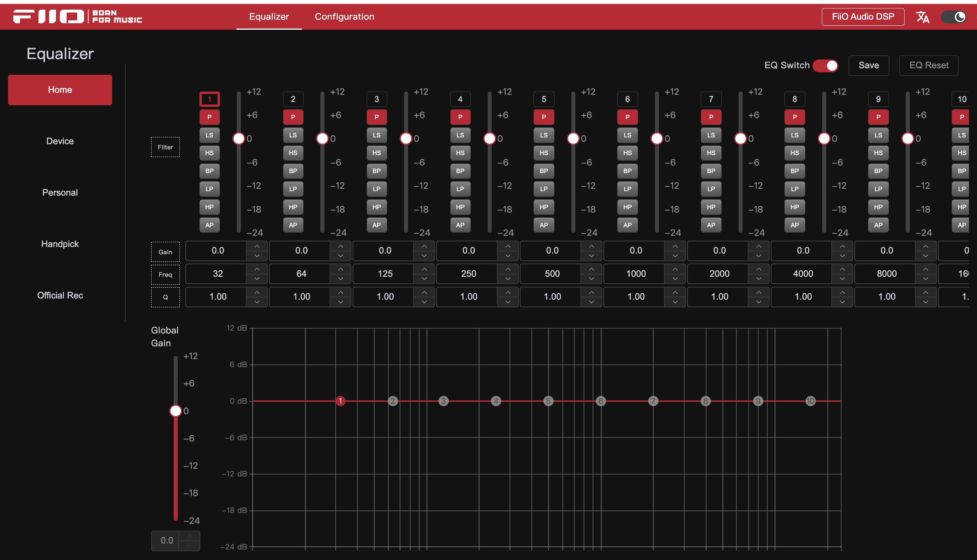Turn off the EQ Switch

click(825, 65)
